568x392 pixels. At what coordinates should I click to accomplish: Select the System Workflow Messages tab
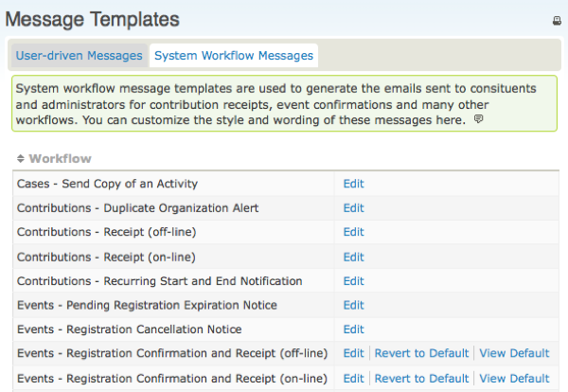233,56
